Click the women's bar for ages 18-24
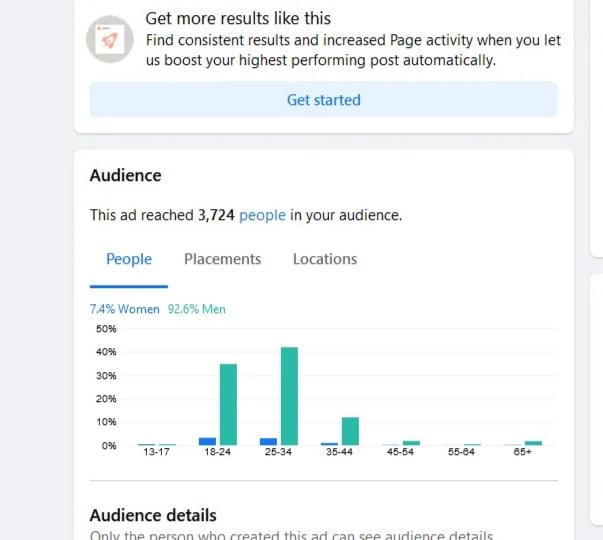The height and width of the screenshot is (540, 603). click(x=207, y=441)
